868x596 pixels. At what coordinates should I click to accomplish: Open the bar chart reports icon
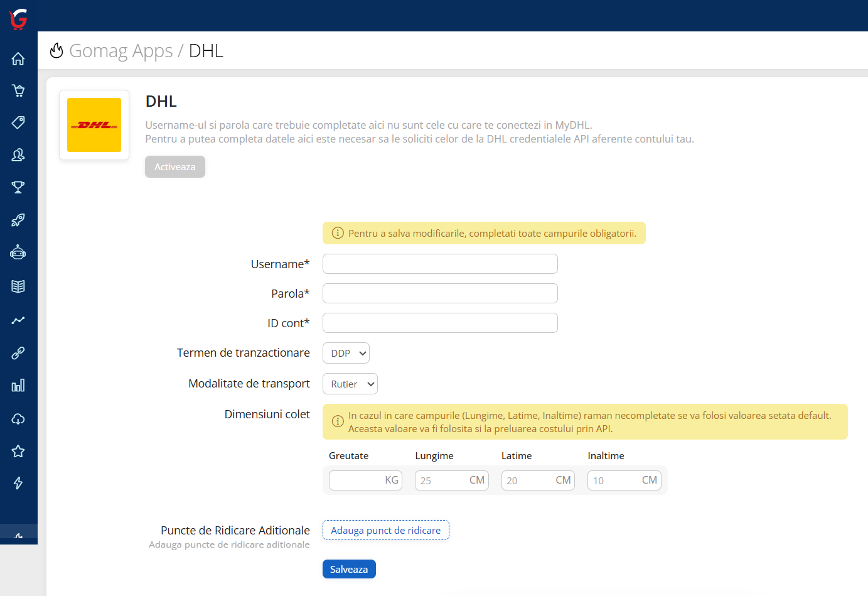tap(18, 386)
